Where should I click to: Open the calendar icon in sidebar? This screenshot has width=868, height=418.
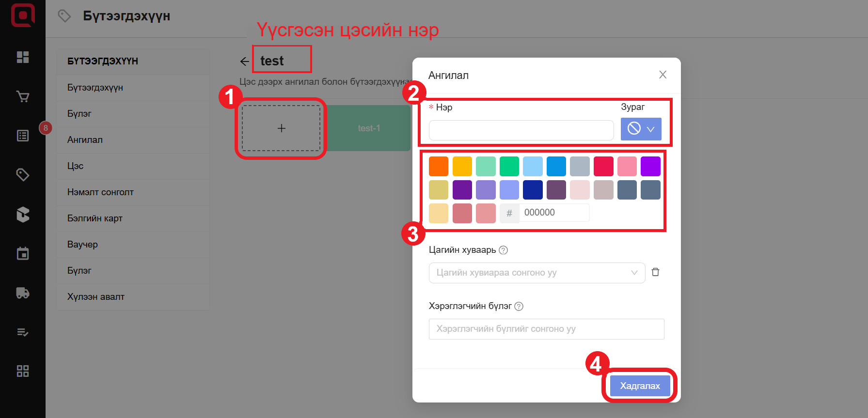[23, 253]
